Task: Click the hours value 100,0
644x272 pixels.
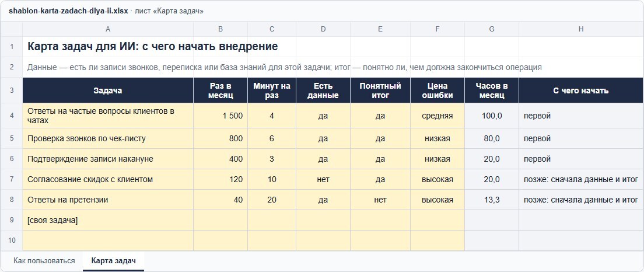Action: coord(492,116)
